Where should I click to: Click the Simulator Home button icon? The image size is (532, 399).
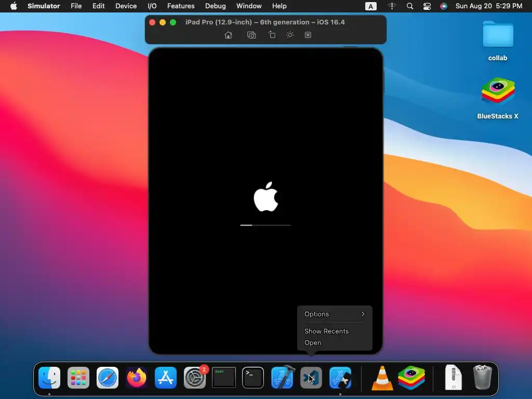point(229,35)
